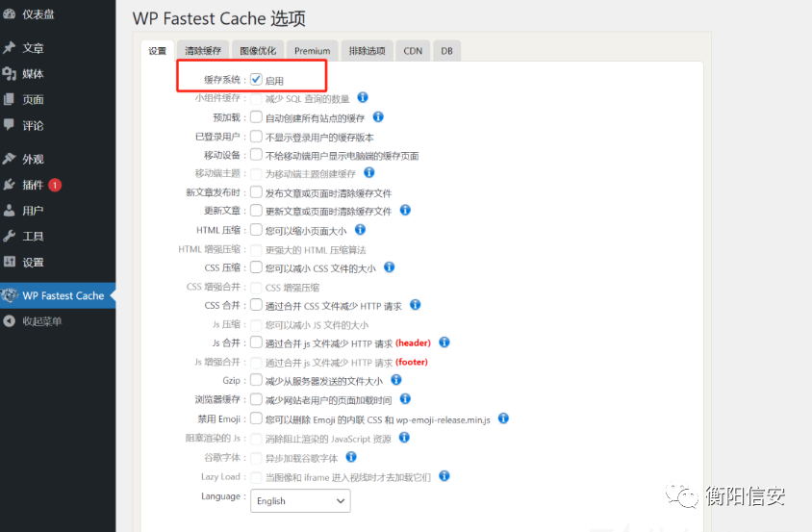This screenshot has height=532, width=812.
Task: Click the 工具 wrench icon in sidebar
Action: 9,237
